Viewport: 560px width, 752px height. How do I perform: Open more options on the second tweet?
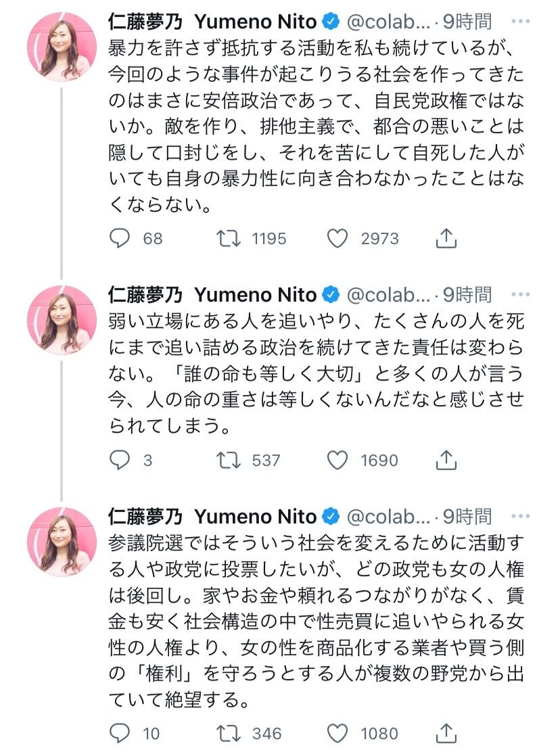[521, 294]
